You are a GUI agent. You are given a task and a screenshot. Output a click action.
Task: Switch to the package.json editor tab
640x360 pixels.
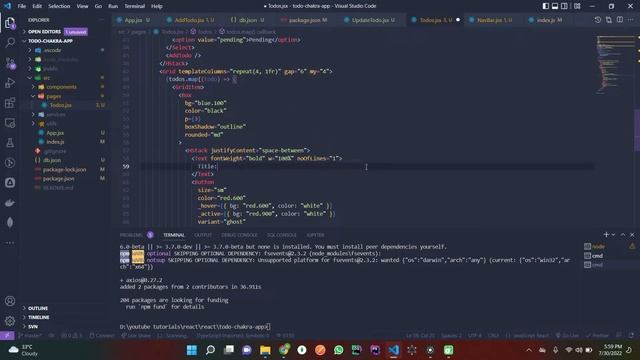tap(308, 20)
